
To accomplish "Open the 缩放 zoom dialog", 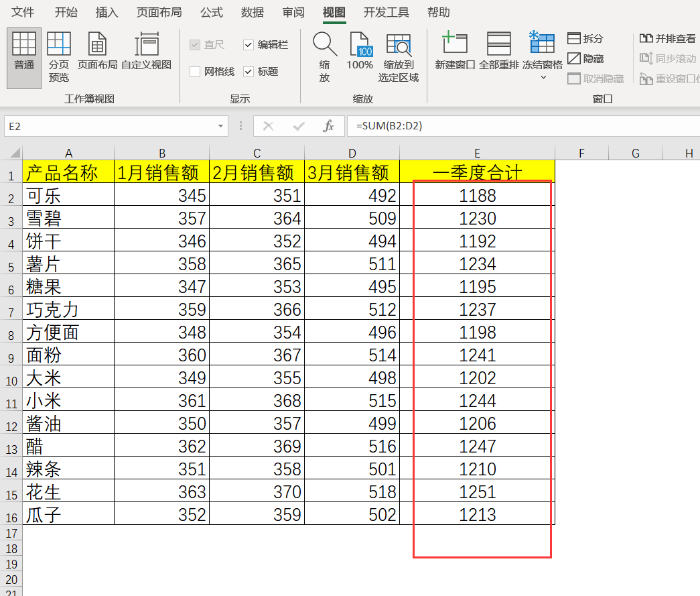I will click(x=325, y=58).
